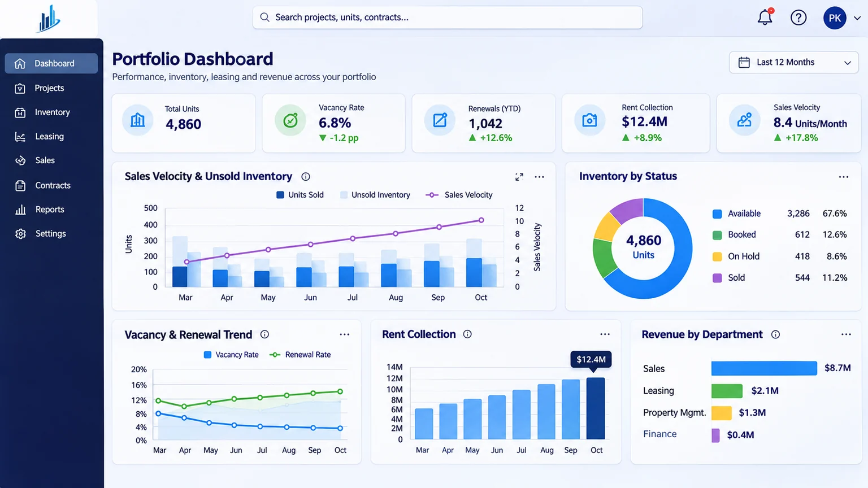Click the help question mark icon
868x488 pixels.
pos(798,18)
